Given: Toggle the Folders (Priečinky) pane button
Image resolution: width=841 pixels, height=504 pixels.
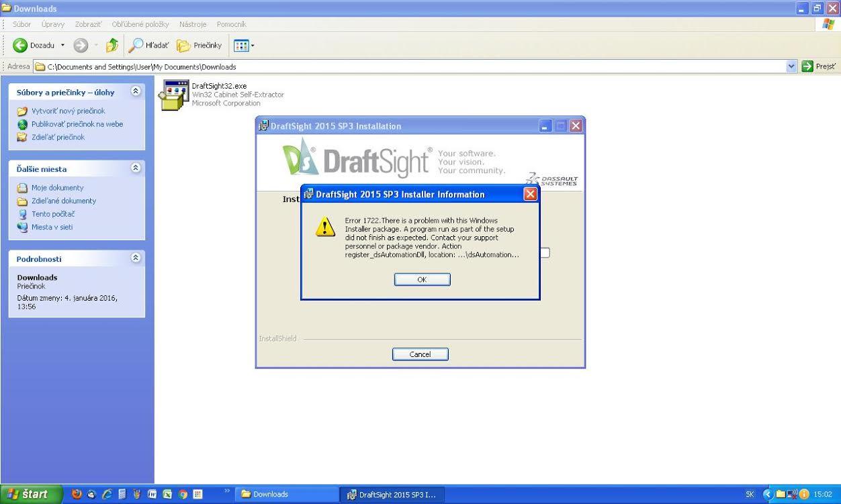Looking at the screenshot, I should [199, 46].
